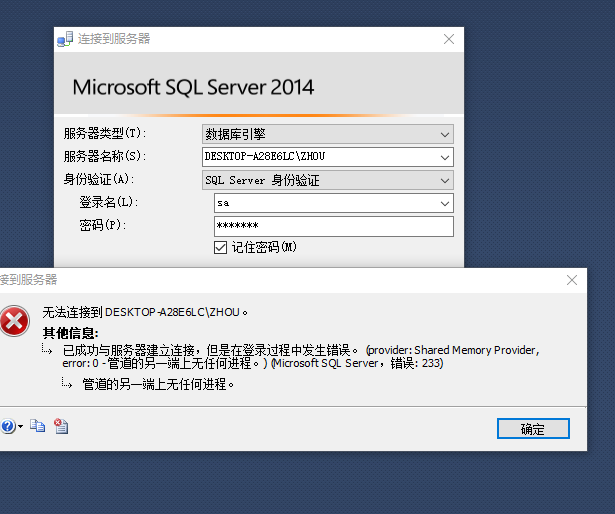This screenshot has height=514, width=615.
Task: Click the 其他信息: heading
Action: (71, 333)
